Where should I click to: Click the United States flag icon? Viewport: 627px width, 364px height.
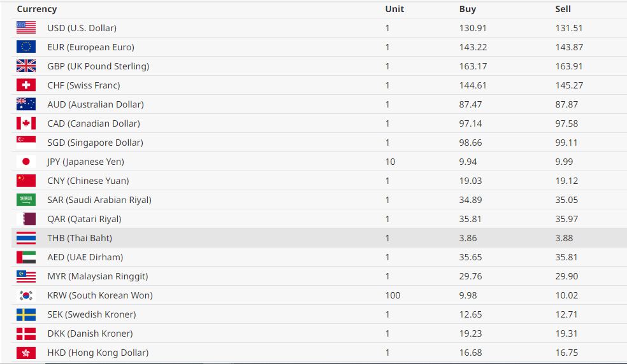tap(26, 28)
